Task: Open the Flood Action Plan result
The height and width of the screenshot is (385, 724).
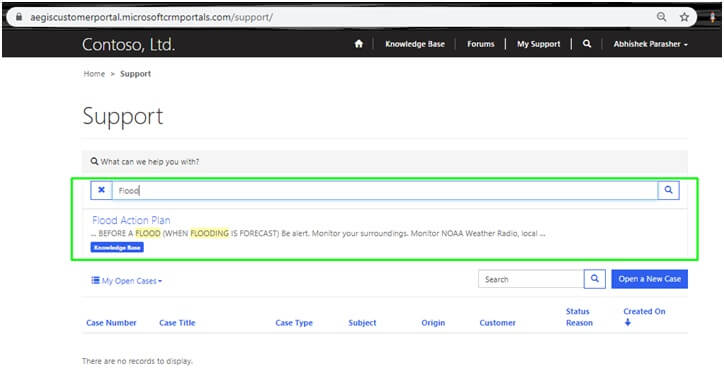Action: coord(131,220)
